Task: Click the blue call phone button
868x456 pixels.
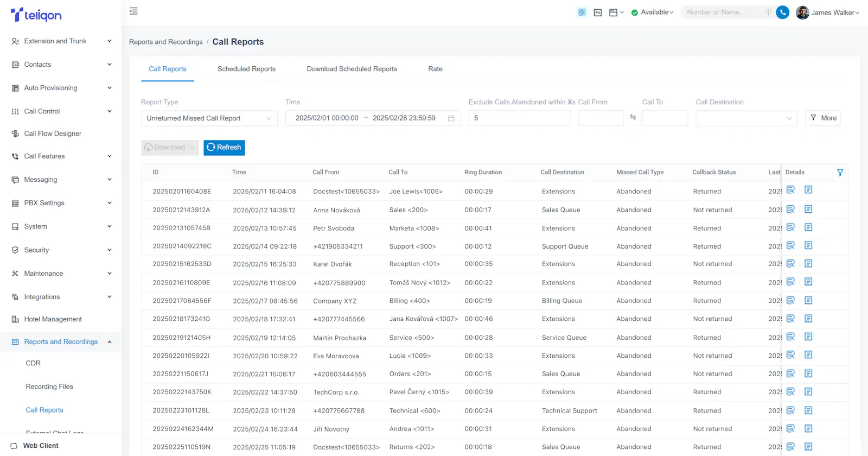Action: pyautogui.click(x=782, y=12)
